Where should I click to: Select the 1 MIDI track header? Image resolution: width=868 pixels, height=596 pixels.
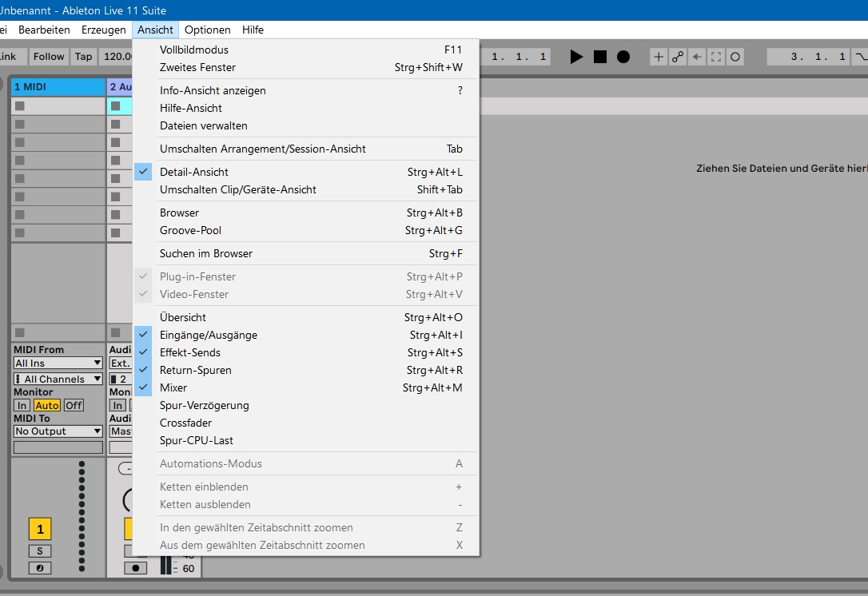58,87
